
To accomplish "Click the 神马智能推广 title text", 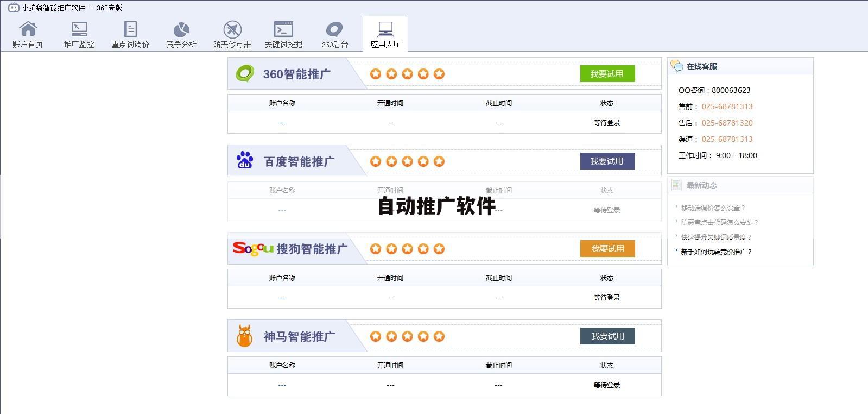I will (299, 336).
